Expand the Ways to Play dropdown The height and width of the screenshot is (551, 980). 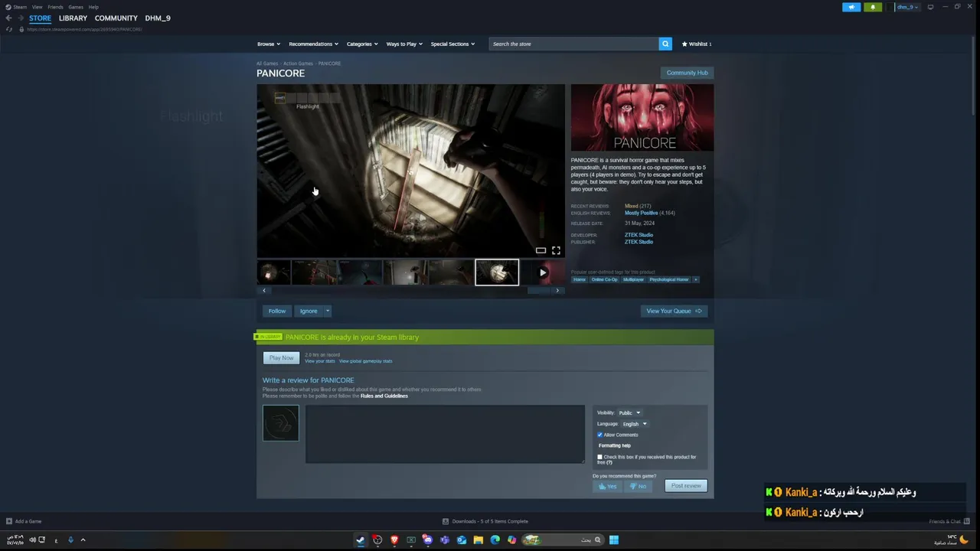click(404, 44)
